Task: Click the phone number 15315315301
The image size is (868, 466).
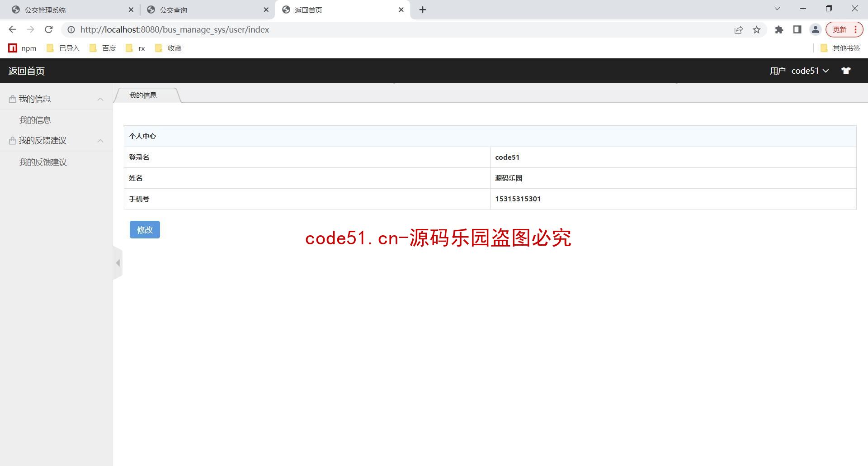Action: point(518,199)
